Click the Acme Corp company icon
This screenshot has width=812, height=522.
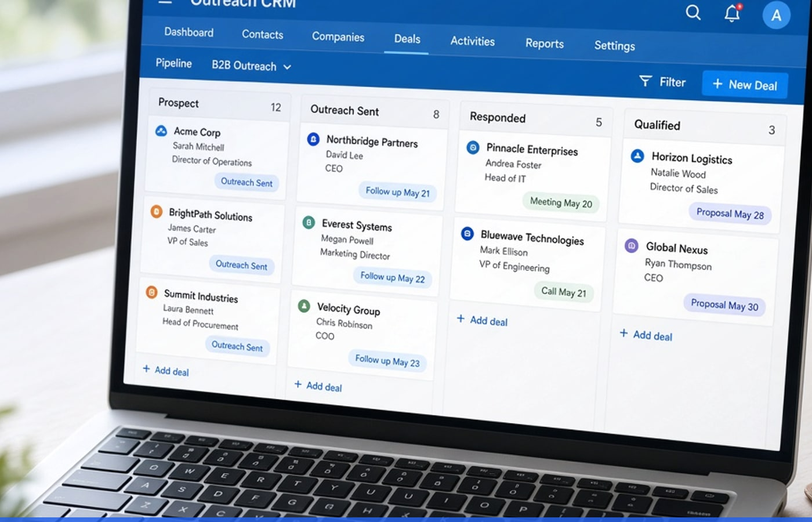tap(161, 131)
